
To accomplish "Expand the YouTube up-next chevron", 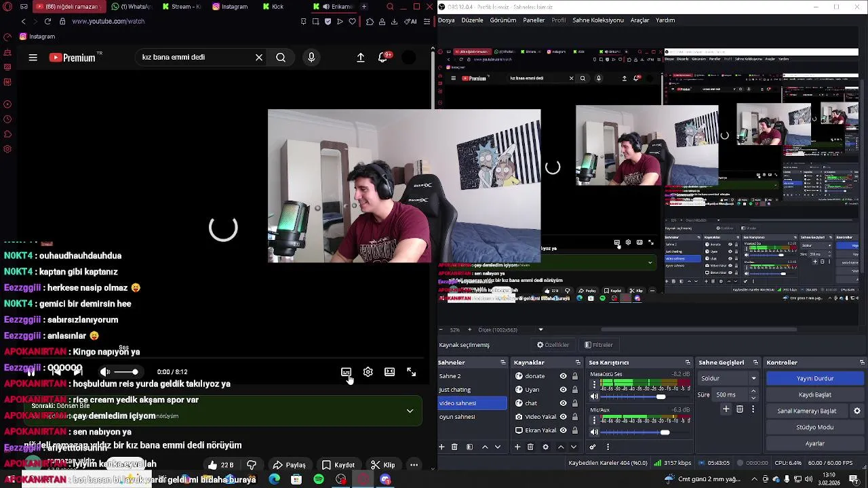I will tap(410, 411).
